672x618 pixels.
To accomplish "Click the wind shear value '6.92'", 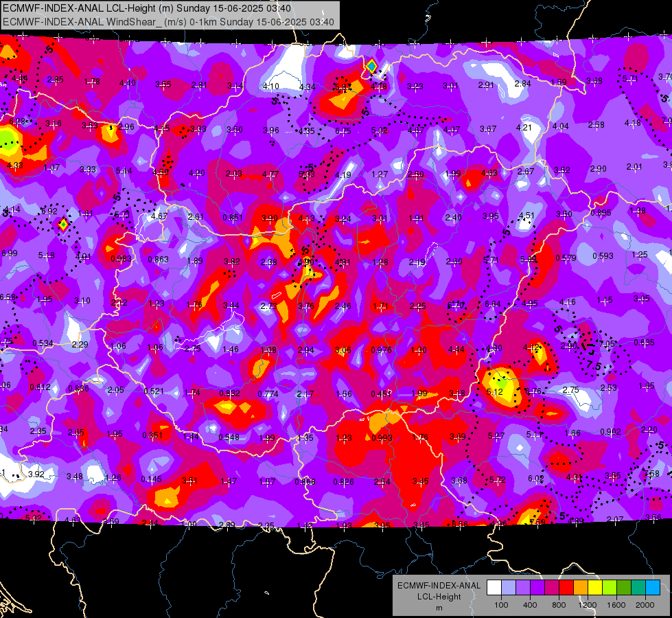I will click(49, 211).
